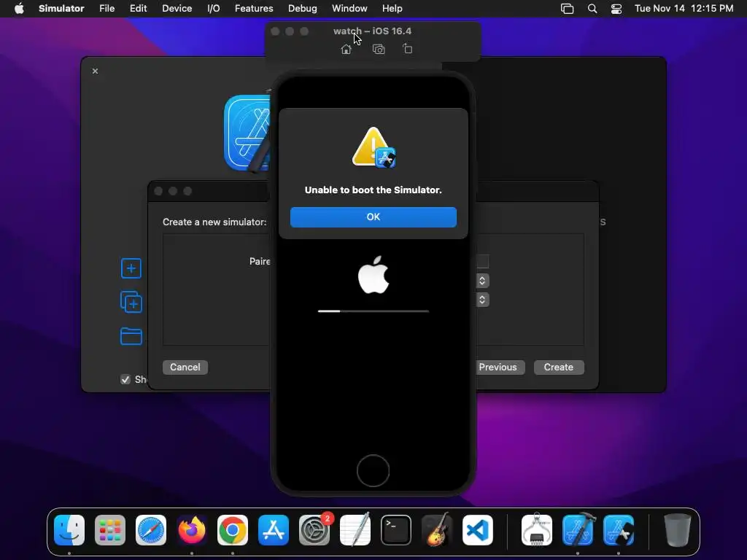The width and height of the screenshot is (747, 560).
Task: Open the Trash from the Dock
Action: click(678, 530)
